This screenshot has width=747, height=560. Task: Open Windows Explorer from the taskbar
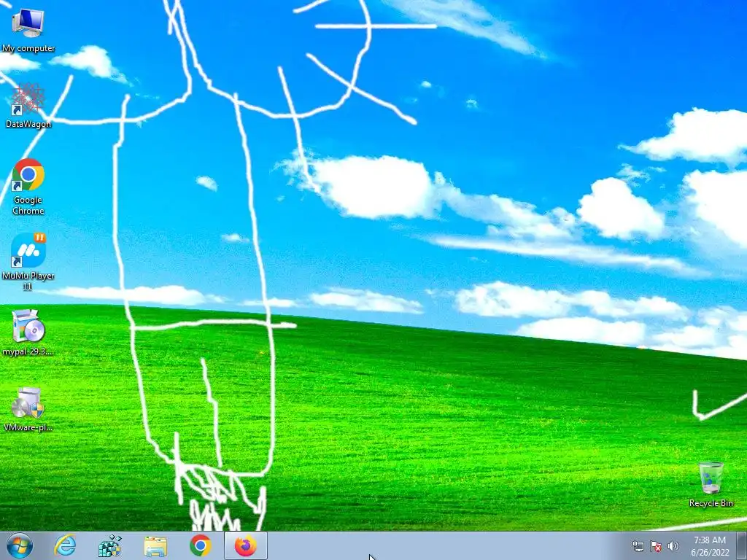tap(155, 546)
